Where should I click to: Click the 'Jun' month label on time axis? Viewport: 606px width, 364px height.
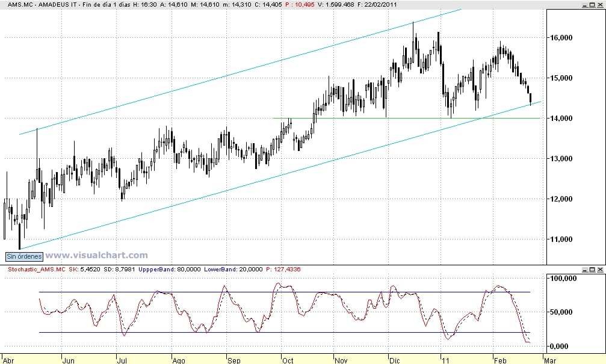pyautogui.click(x=69, y=360)
